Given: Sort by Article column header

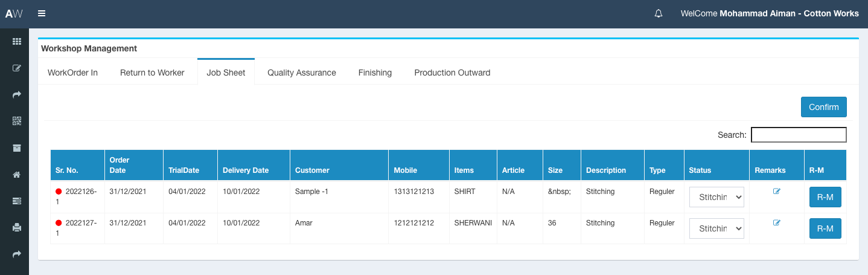Looking at the screenshot, I should pyautogui.click(x=520, y=165).
